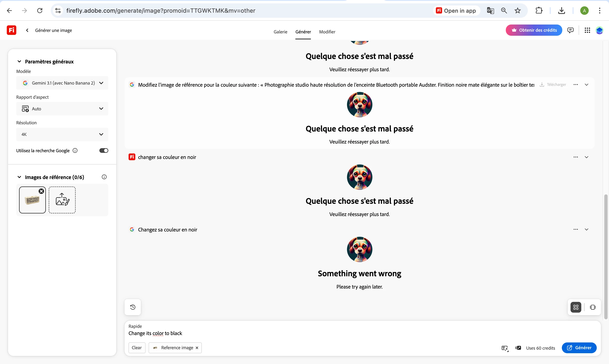The image size is (609, 364).
Task: Open the feedback chat icon
Action: 571,30
